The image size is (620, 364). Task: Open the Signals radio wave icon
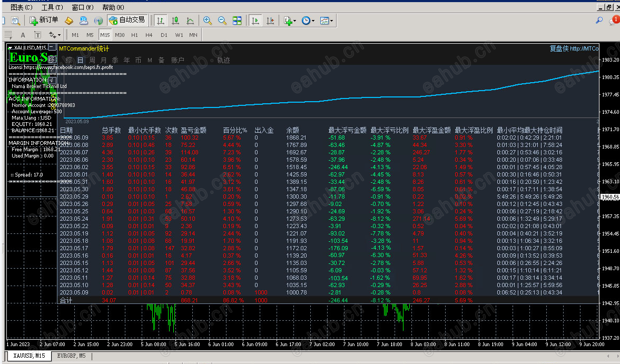click(x=99, y=21)
